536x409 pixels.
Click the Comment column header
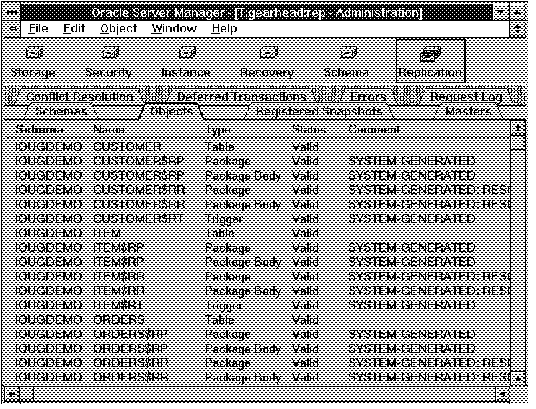point(374,130)
